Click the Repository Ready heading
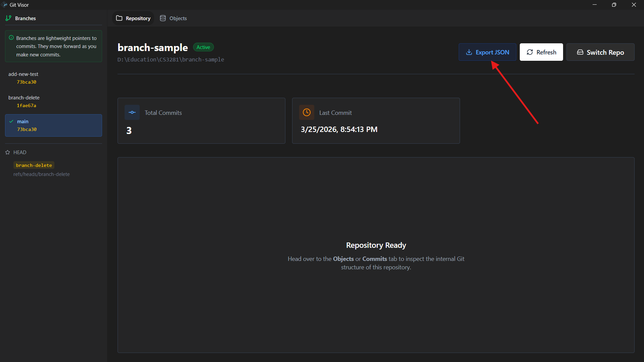 click(x=376, y=245)
